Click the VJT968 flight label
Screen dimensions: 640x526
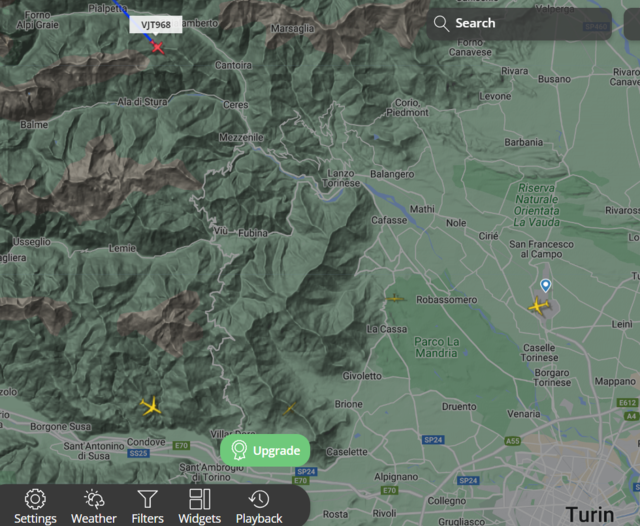(156, 25)
